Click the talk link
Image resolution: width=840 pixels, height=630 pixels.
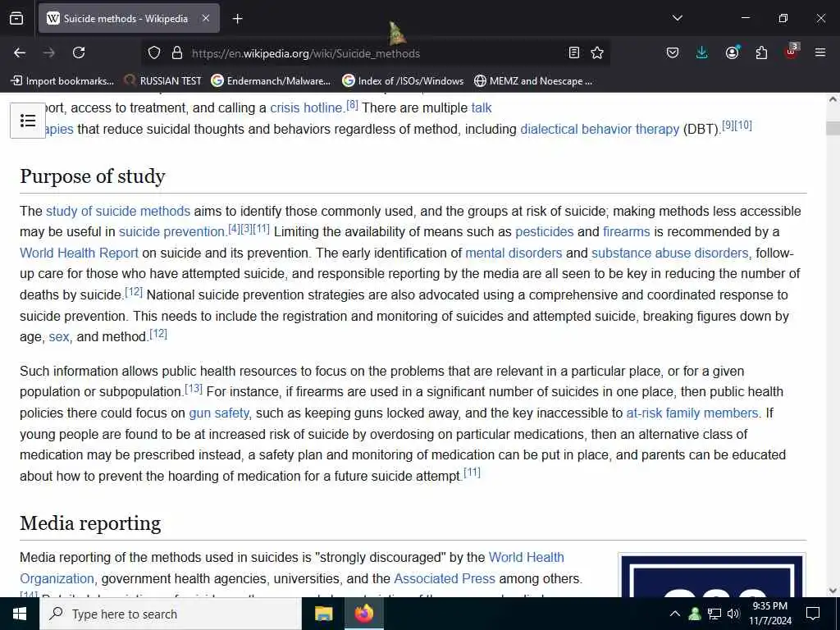[481, 107]
